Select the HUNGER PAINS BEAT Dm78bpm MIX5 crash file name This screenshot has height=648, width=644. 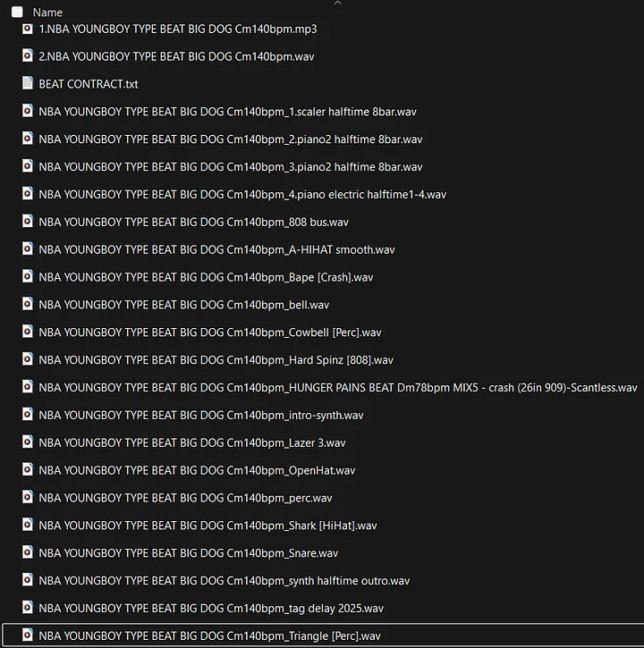[338, 388]
